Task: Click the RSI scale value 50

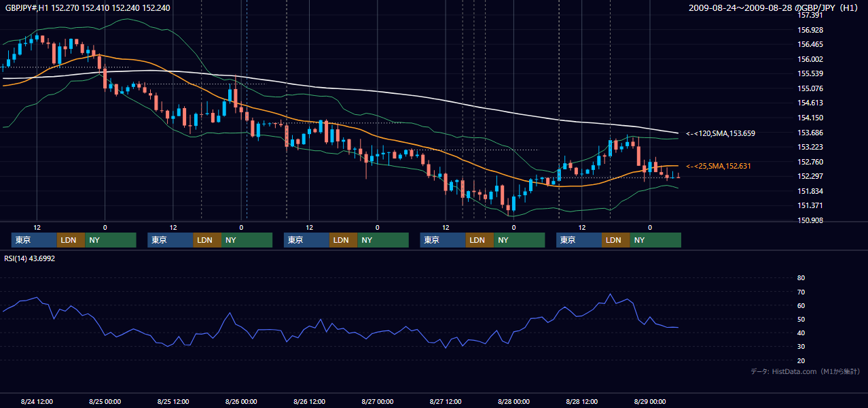Action: pos(801,319)
